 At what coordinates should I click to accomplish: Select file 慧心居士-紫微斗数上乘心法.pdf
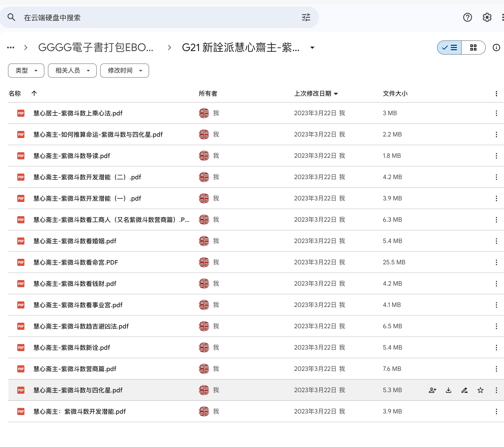pos(256,113)
